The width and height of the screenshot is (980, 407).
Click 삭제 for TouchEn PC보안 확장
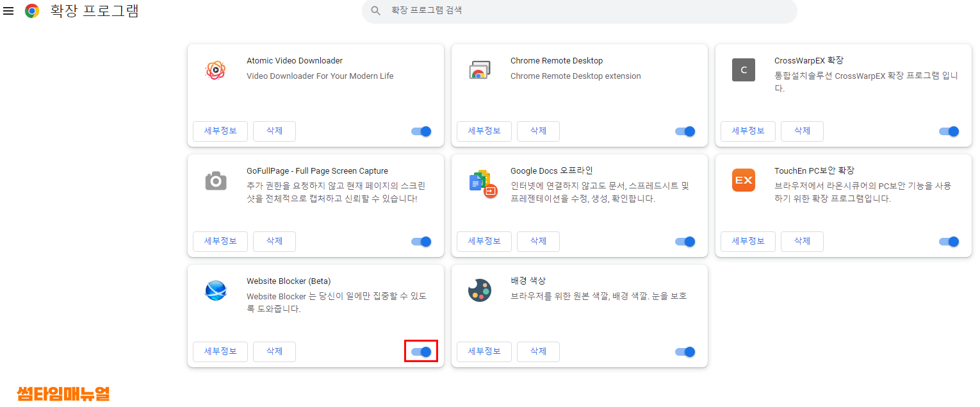click(x=802, y=242)
